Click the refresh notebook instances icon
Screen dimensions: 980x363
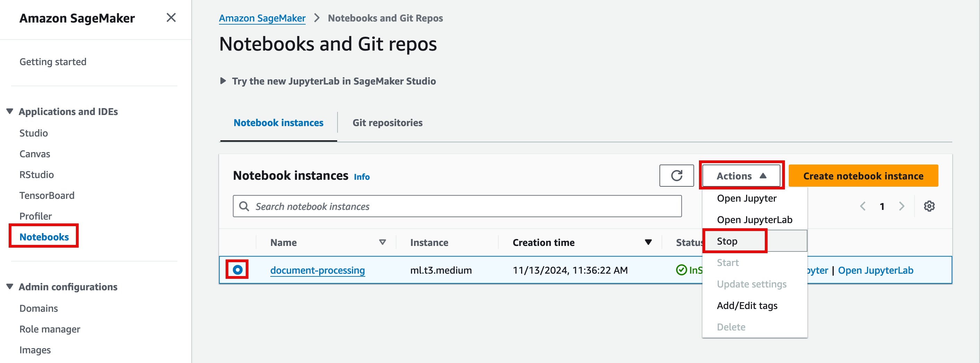pyautogui.click(x=676, y=176)
